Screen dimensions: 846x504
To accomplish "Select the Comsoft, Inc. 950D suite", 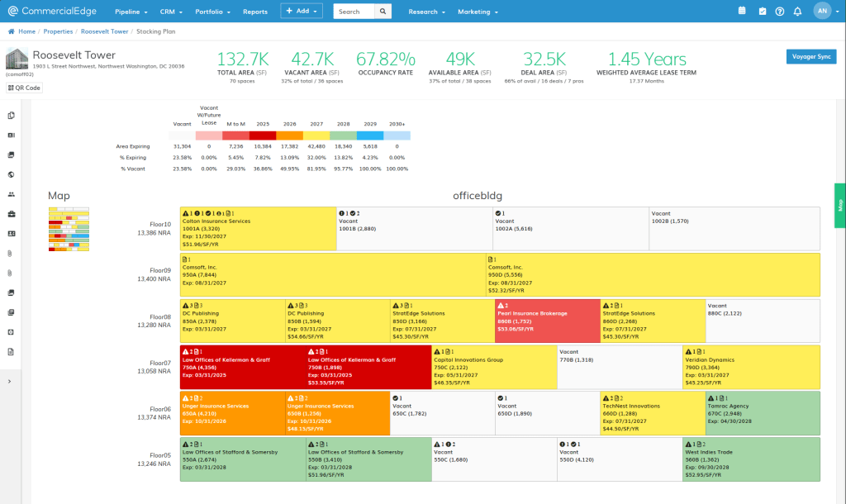I will pos(653,274).
